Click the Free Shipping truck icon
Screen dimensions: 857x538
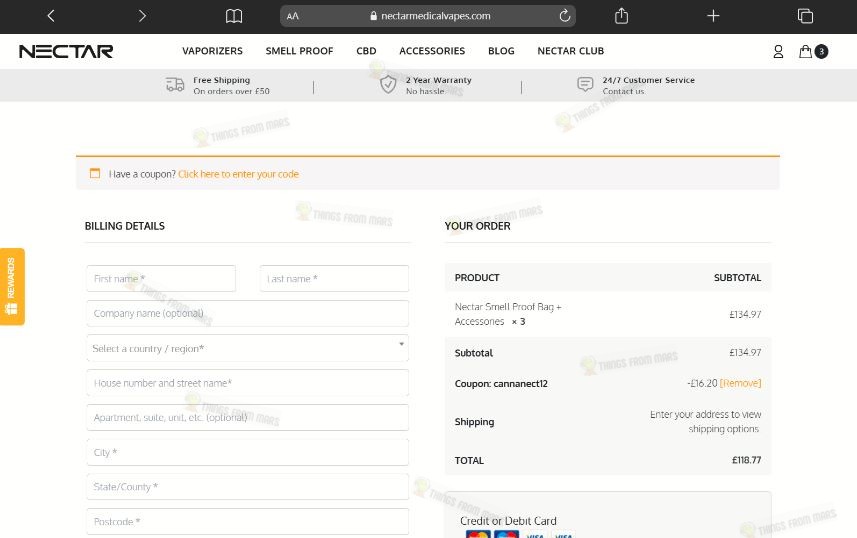(x=175, y=85)
